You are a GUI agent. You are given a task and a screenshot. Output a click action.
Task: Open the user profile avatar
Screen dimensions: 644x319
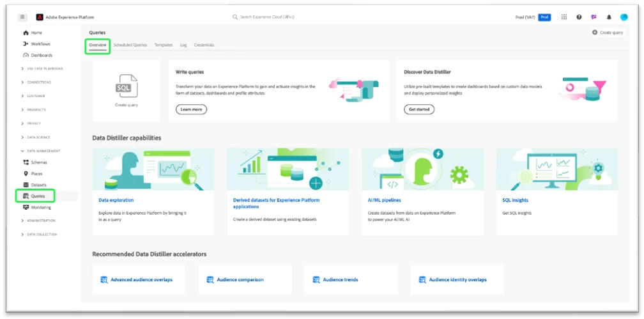pyautogui.click(x=624, y=17)
